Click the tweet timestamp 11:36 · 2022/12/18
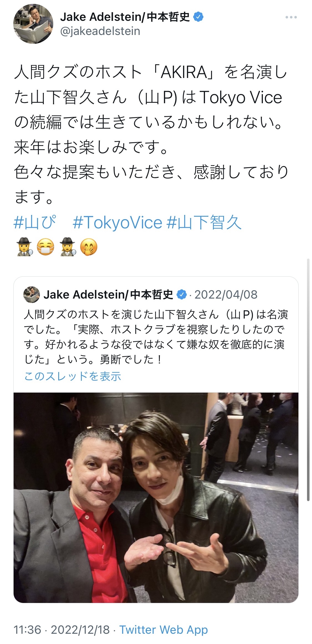This screenshot has height=644, width=312. (62, 630)
